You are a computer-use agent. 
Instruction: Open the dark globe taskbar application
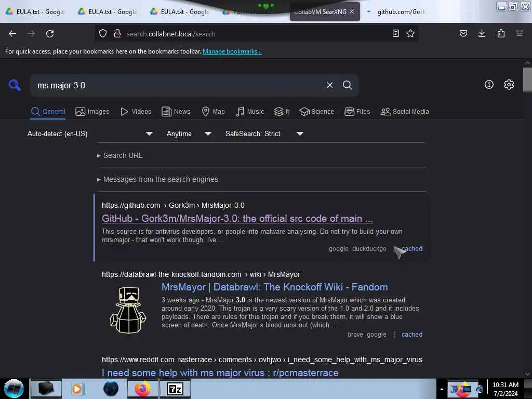[x=111, y=389]
